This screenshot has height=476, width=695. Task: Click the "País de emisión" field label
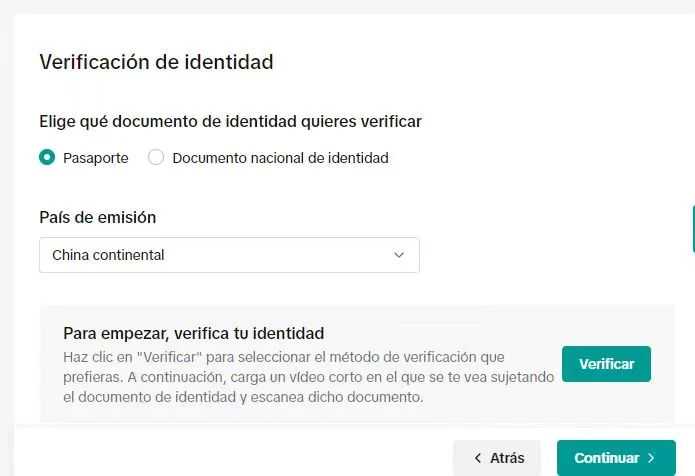click(97, 217)
